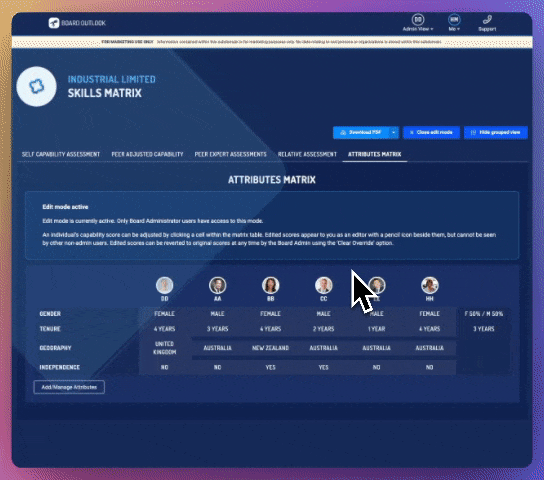
Task: Click Close edit mode button
Action: tap(431, 132)
